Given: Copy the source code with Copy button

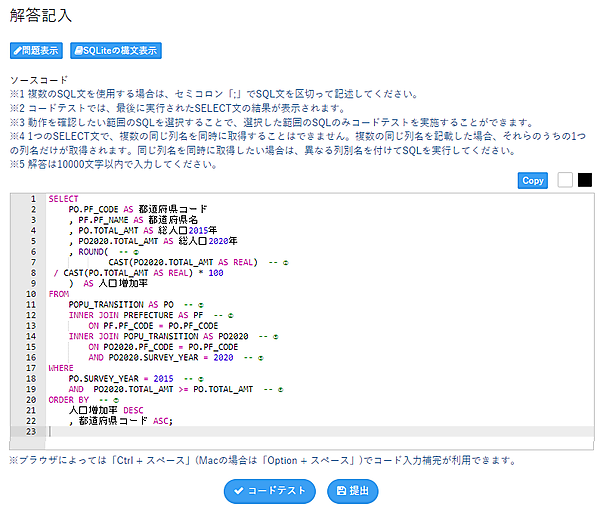Looking at the screenshot, I should pyautogui.click(x=533, y=180).
